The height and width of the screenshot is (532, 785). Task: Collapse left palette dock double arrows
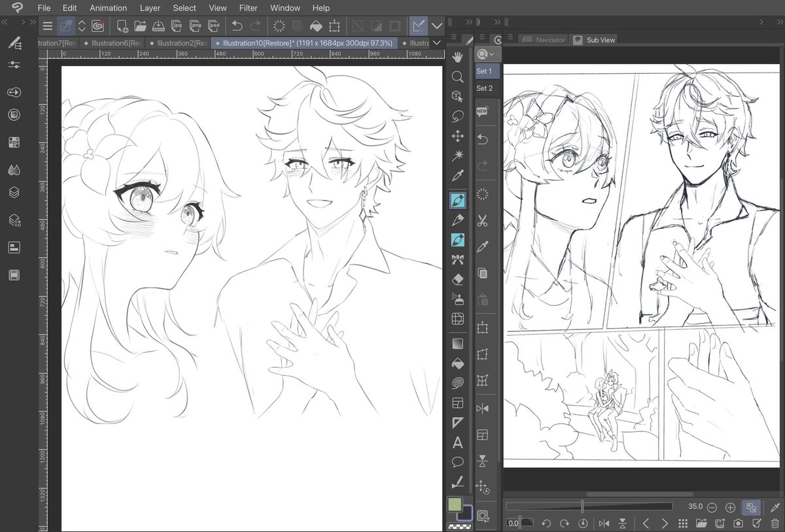5,22
